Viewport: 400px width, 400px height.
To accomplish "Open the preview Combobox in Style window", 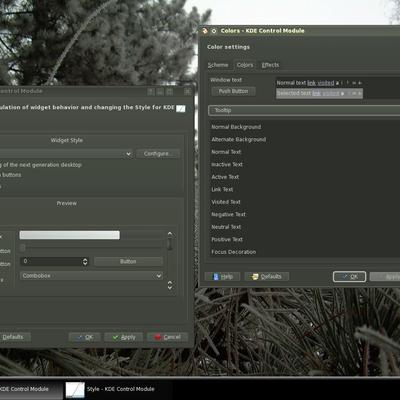I will [91, 276].
